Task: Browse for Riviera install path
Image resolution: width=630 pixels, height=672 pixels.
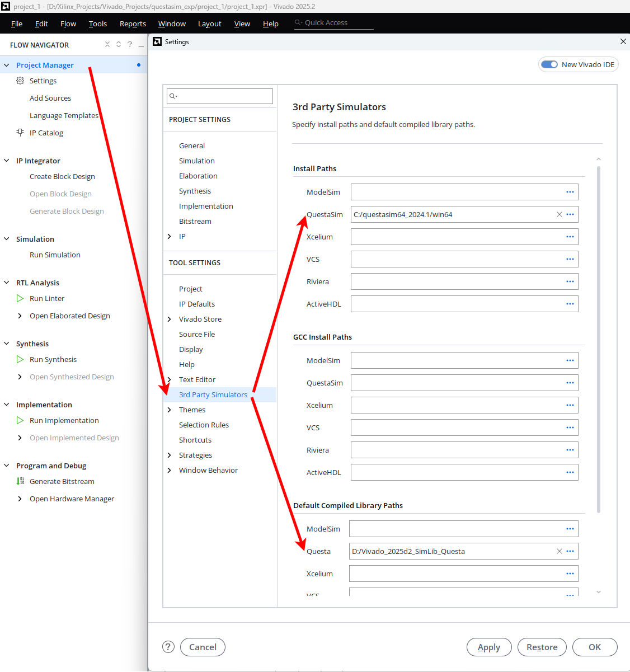Action: 570,281
